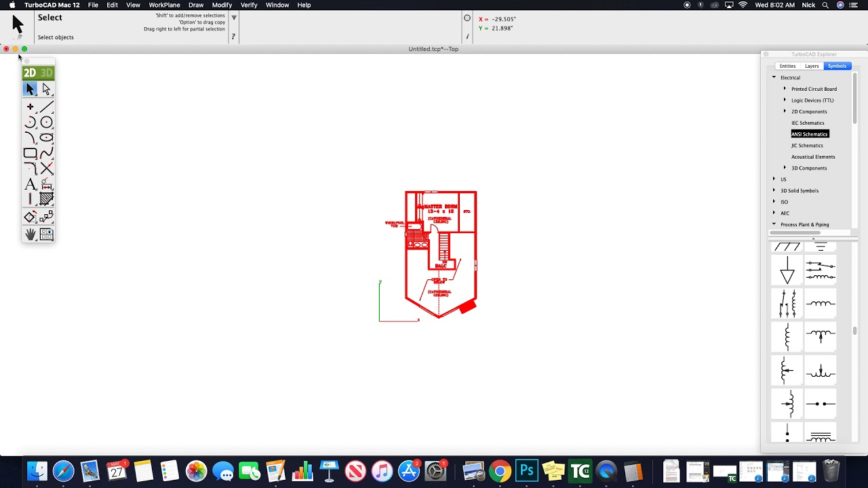This screenshot has height=488, width=868.
Task: Click the info i icon beside coordinates
Action: coord(467,37)
